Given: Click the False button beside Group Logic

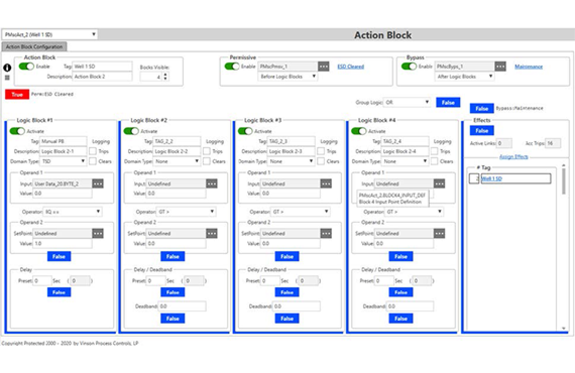Looking at the screenshot, I should [448, 102].
